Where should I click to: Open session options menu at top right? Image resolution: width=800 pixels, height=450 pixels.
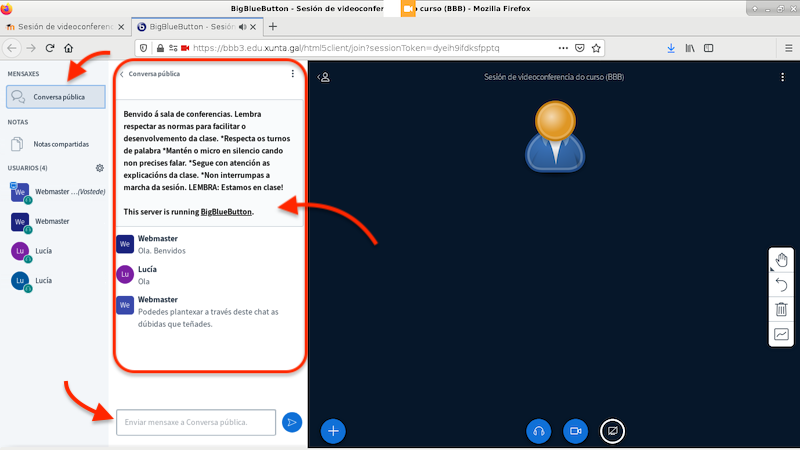tap(783, 77)
